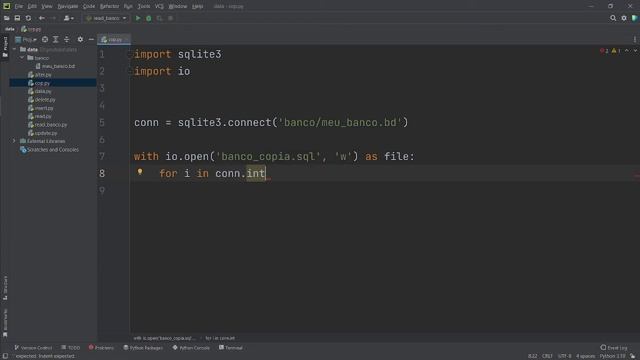Click the Save All toolbar icon
Screen dimensions: 640x360
[17, 18]
